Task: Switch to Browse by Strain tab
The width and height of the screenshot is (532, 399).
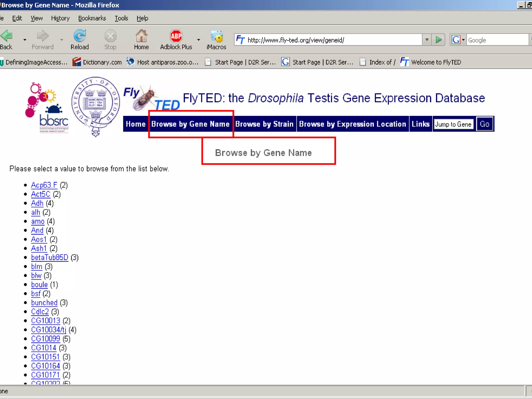Action: click(264, 124)
